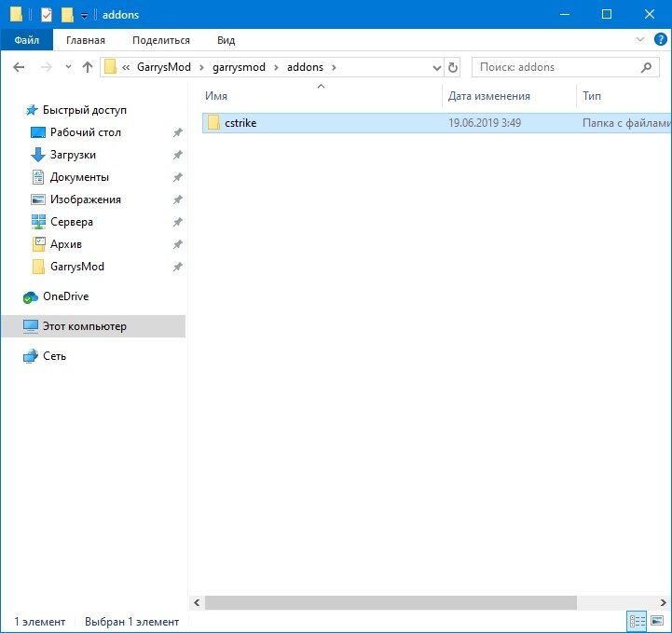This screenshot has width=672, height=633.
Task: Click the pin icon beside Рабочий стол
Action: pos(177,132)
